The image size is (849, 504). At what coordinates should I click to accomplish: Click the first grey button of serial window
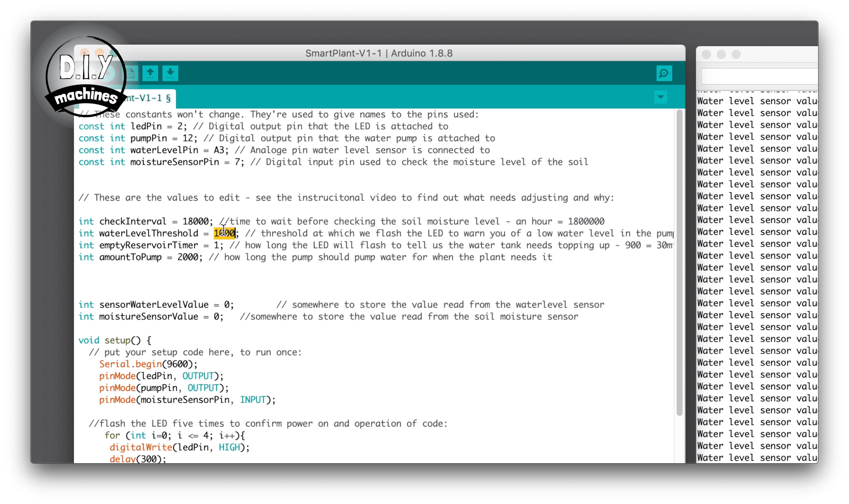pyautogui.click(x=706, y=54)
